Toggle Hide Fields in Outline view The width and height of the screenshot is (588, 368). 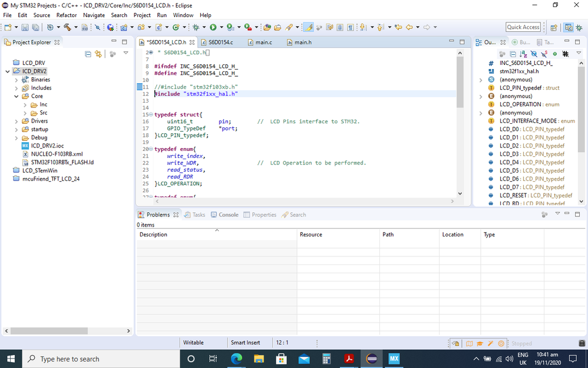click(x=534, y=54)
